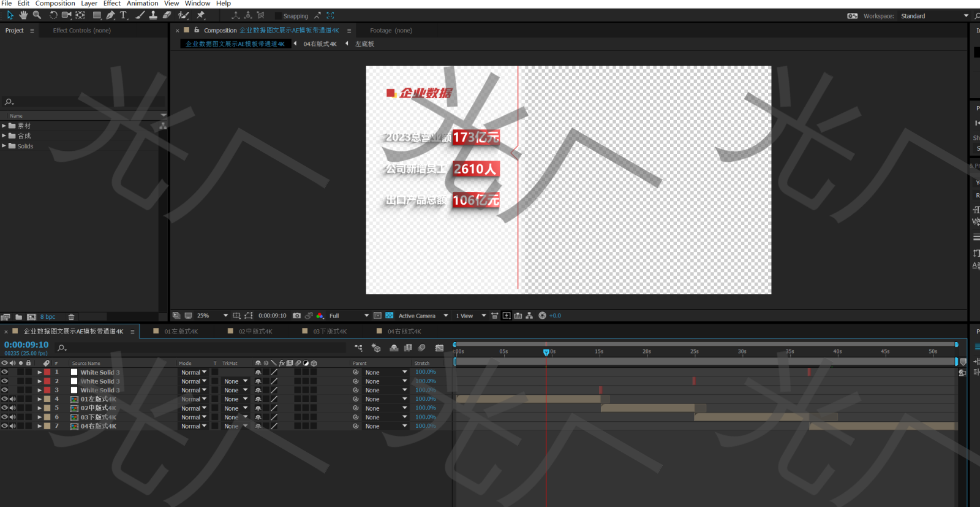
Task: Take a snapshot with camera icon
Action: [296, 316]
